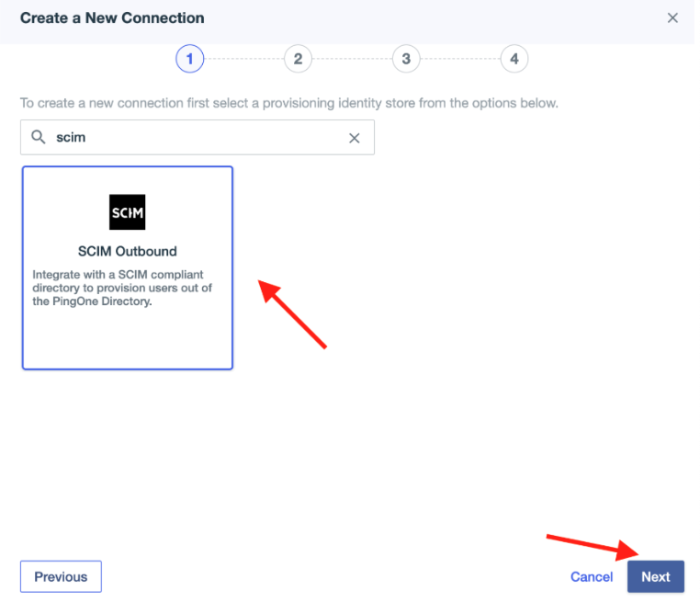Jump to step 2 in the wizard
Image resolution: width=700 pixels, height=602 pixels.
(x=298, y=60)
